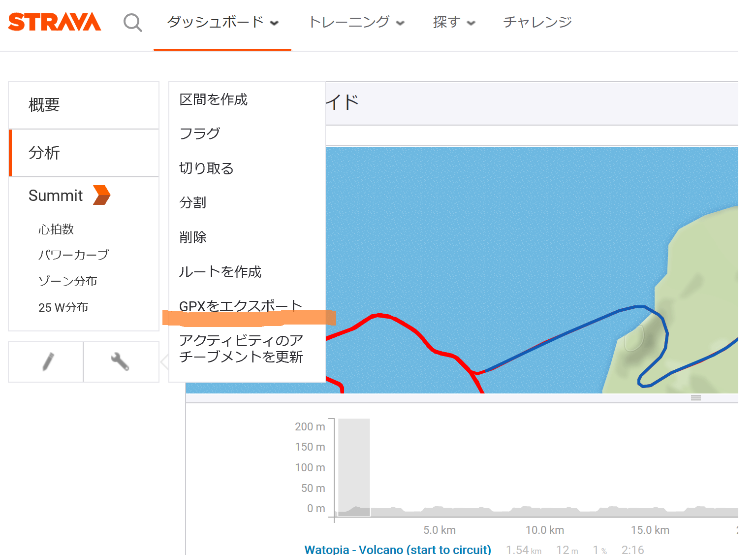Click the 200 m elevation label
The image size is (756, 555).
point(310,426)
